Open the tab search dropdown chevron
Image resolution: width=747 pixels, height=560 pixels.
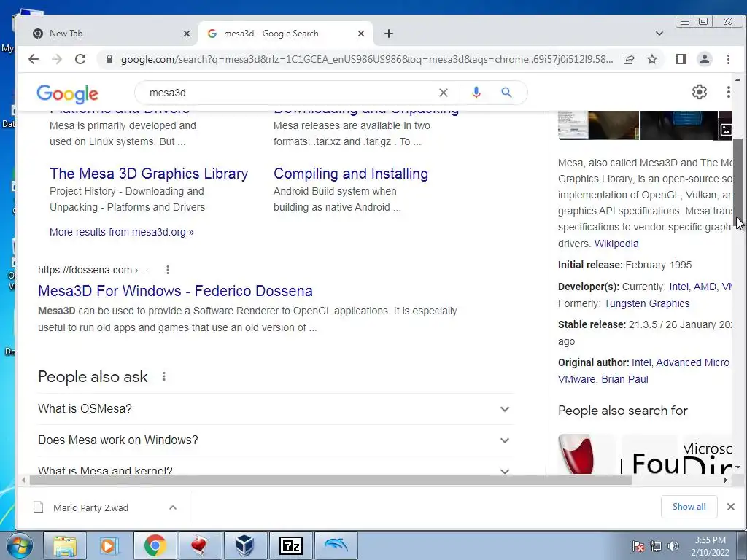pyautogui.click(x=659, y=34)
